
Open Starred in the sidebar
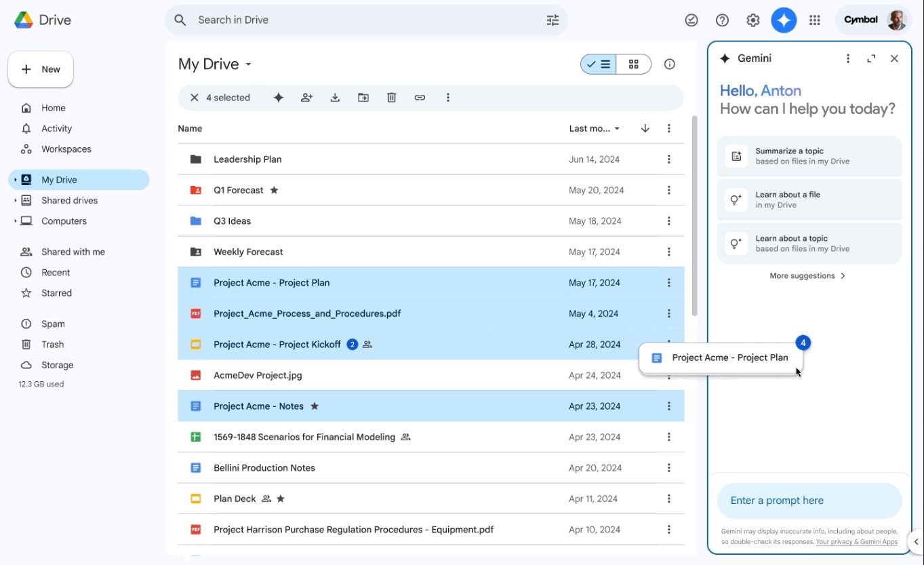(x=56, y=293)
